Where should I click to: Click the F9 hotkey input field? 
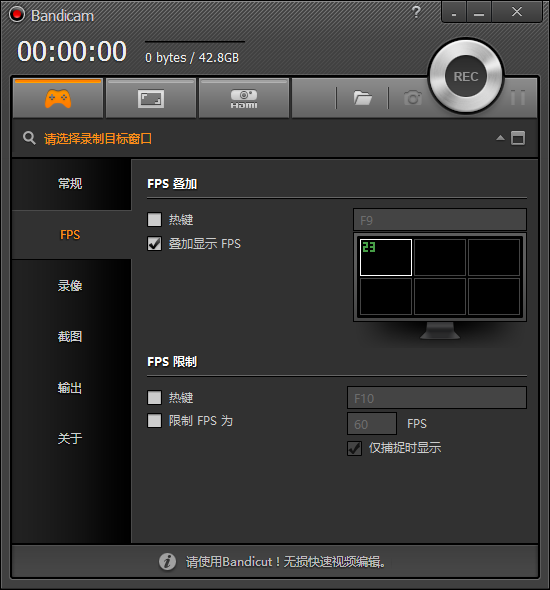click(x=440, y=220)
